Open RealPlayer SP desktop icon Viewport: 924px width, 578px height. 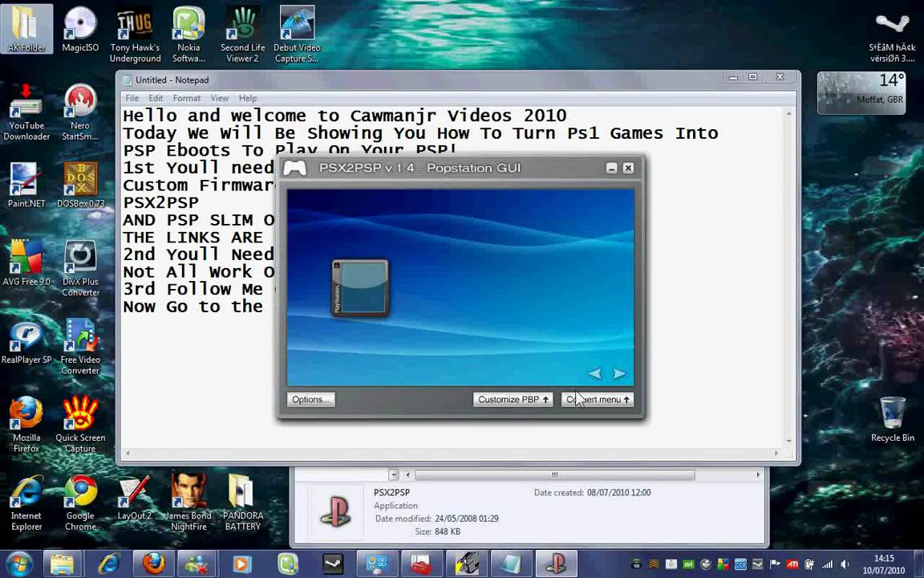click(x=26, y=342)
